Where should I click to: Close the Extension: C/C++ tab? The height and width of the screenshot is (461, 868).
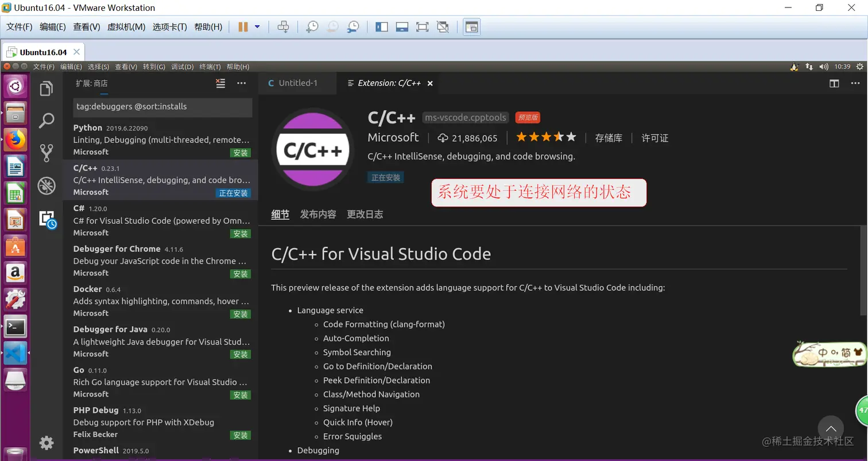(x=430, y=83)
